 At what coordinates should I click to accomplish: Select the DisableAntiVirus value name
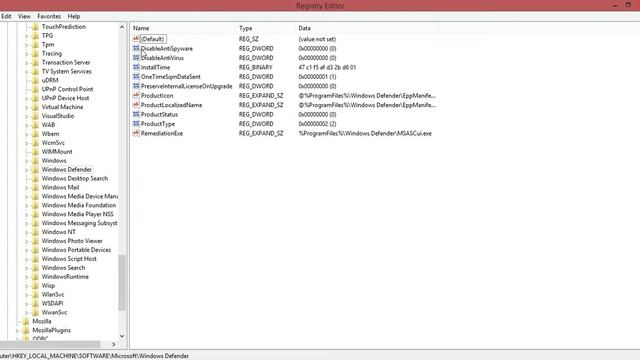tap(162, 58)
